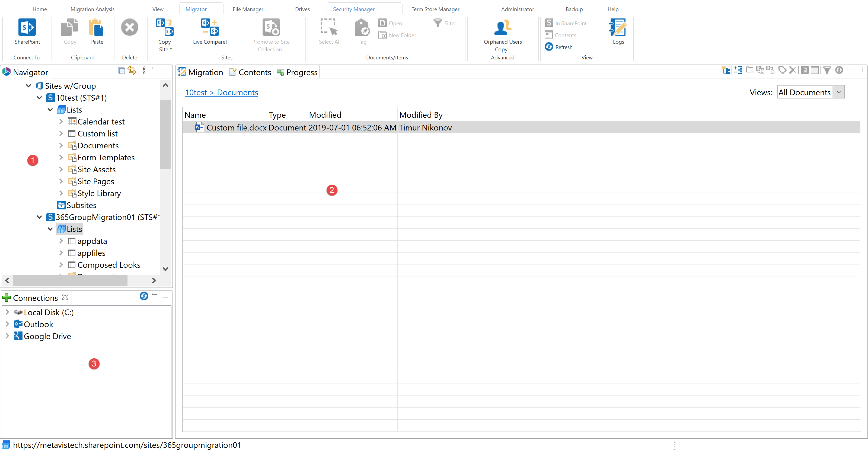The image size is (868, 453).
Task: Open the All Documents views dropdown
Action: click(839, 92)
